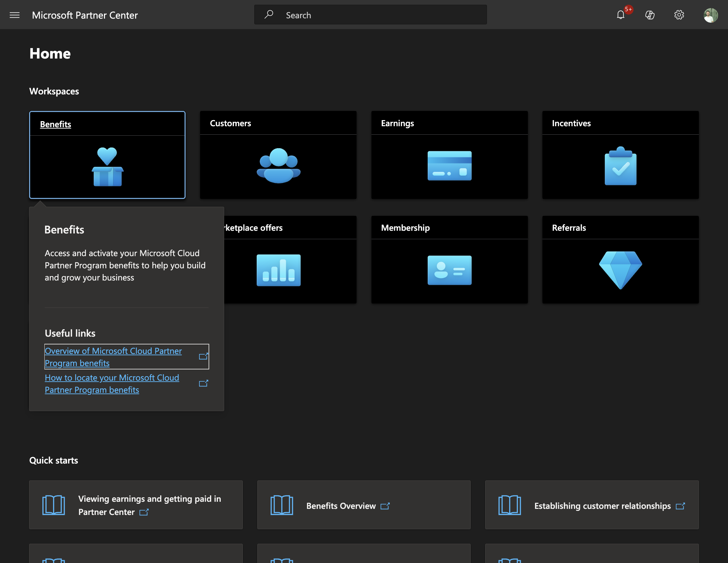The height and width of the screenshot is (563, 728).
Task: Click the Home page heading
Action: pos(50,53)
